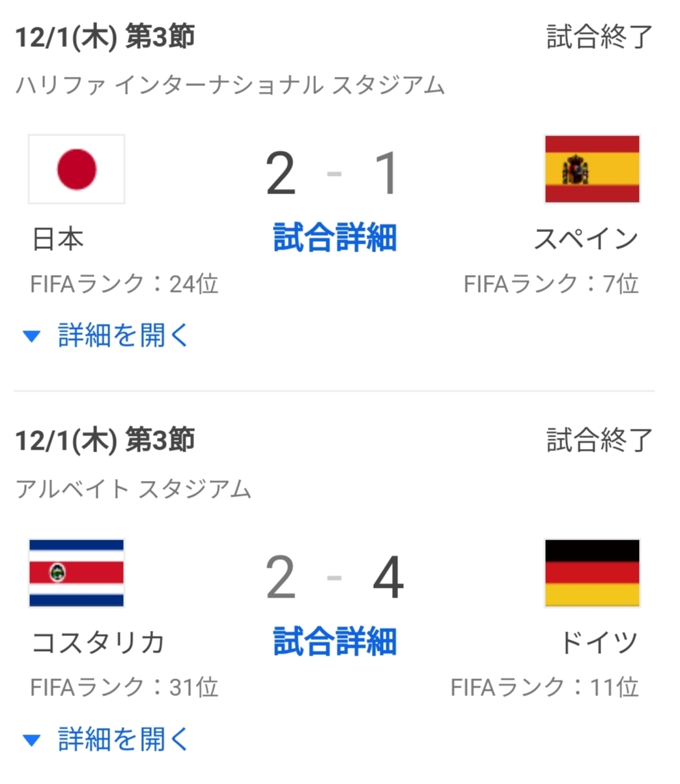Click the Japan flag icon

pos(76,169)
